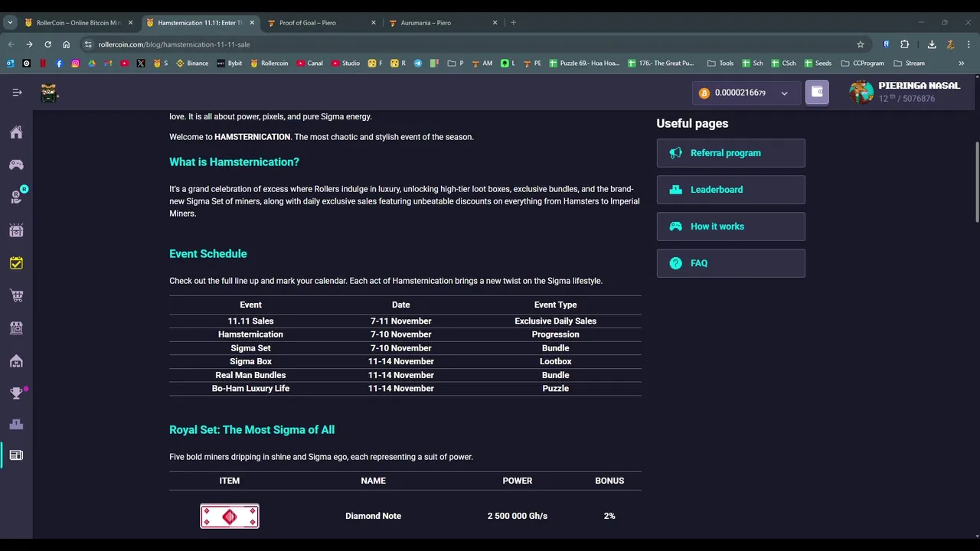Open the Gmail bookmark icon
Image resolution: width=980 pixels, height=551 pixels.
pyautogui.click(x=108, y=64)
